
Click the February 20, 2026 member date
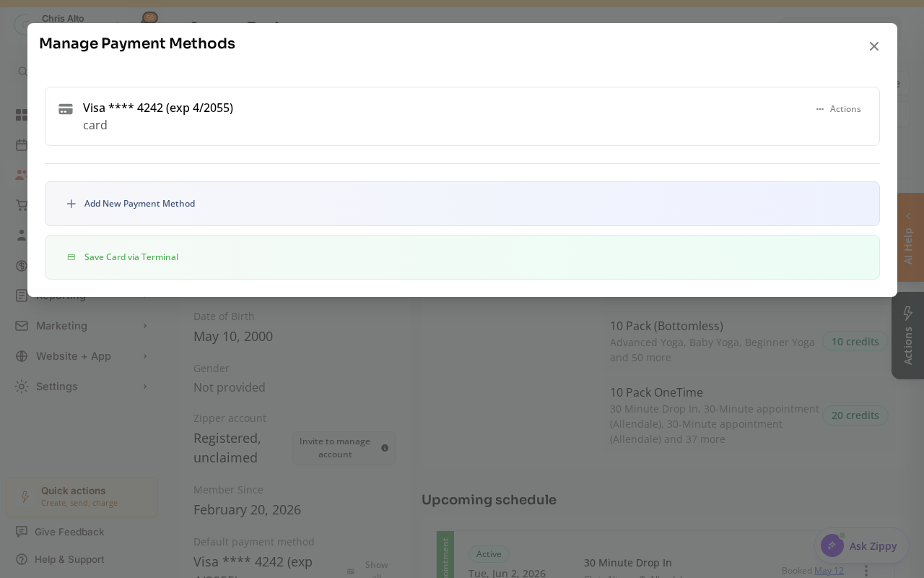(247, 509)
